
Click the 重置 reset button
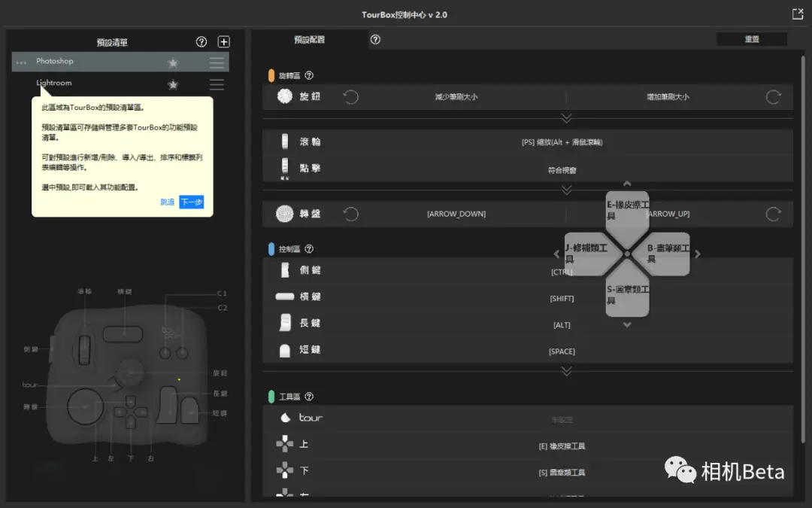click(751, 38)
